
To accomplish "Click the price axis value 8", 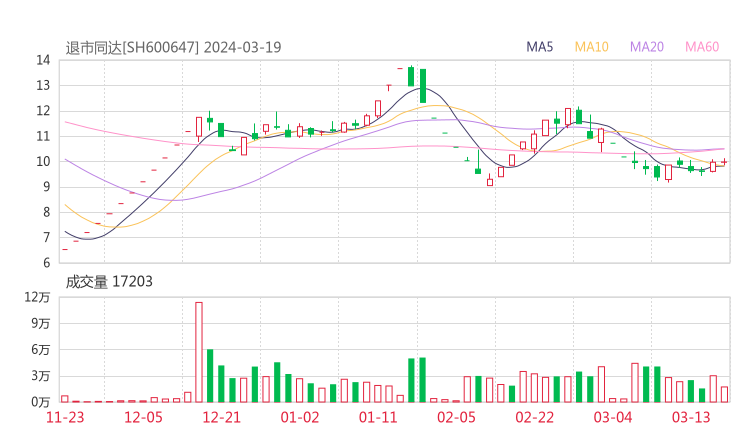I will 46,212.
